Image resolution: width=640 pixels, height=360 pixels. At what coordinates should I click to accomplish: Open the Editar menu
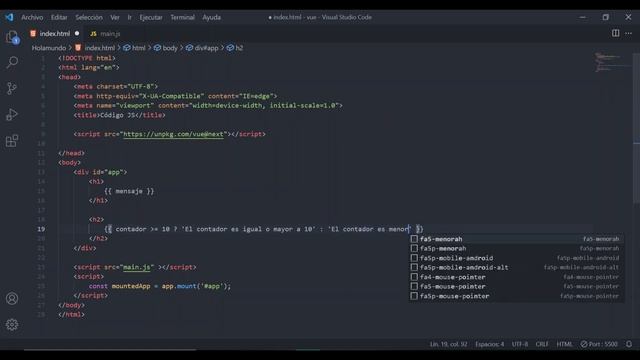pos(59,17)
